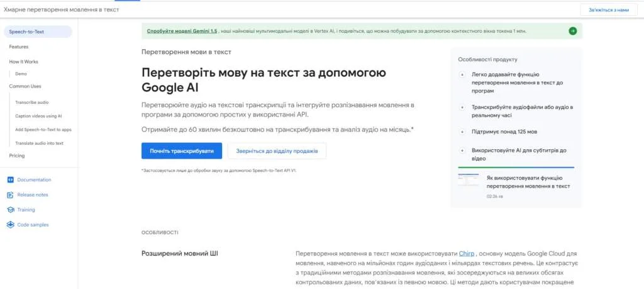
Task: Open the Documentation link
Action: click(34, 179)
